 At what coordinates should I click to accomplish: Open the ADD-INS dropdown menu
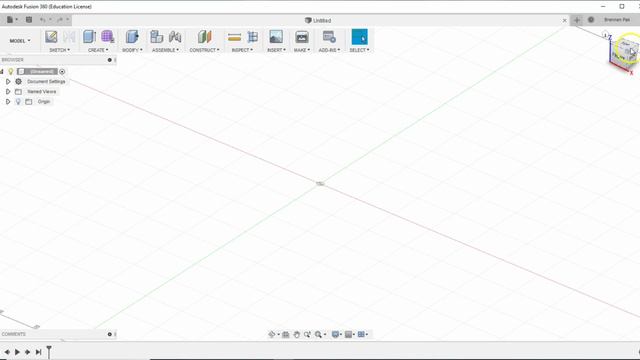click(x=329, y=50)
